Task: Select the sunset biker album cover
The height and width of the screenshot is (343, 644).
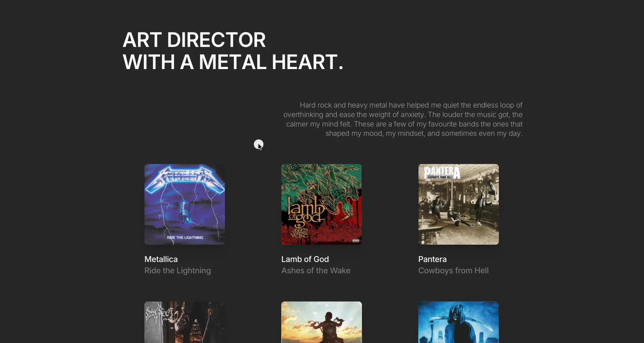Action: click(321, 322)
